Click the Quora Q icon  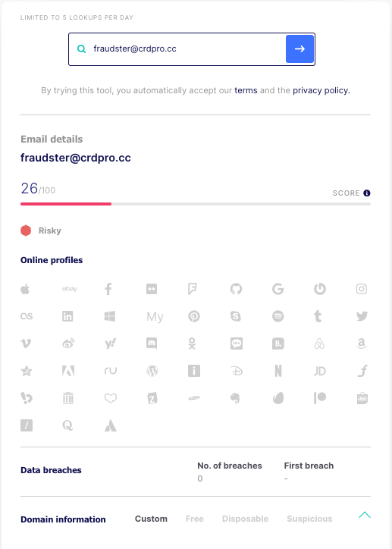click(x=67, y=425)
